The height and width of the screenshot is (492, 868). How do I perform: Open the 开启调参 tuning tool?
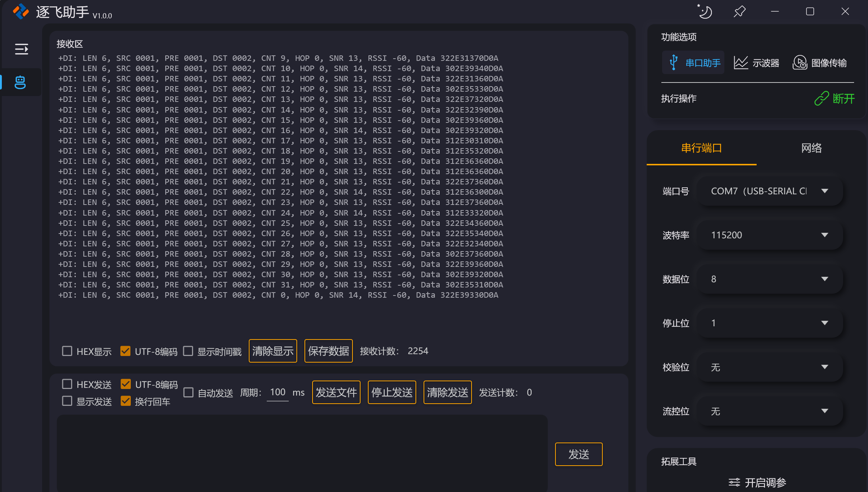pyautogui.click(x=757, y=482)
